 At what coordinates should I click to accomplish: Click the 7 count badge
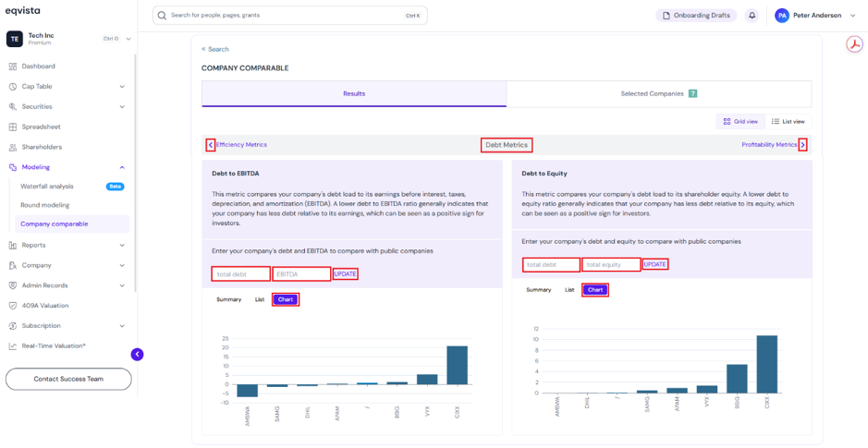point(692,94)
